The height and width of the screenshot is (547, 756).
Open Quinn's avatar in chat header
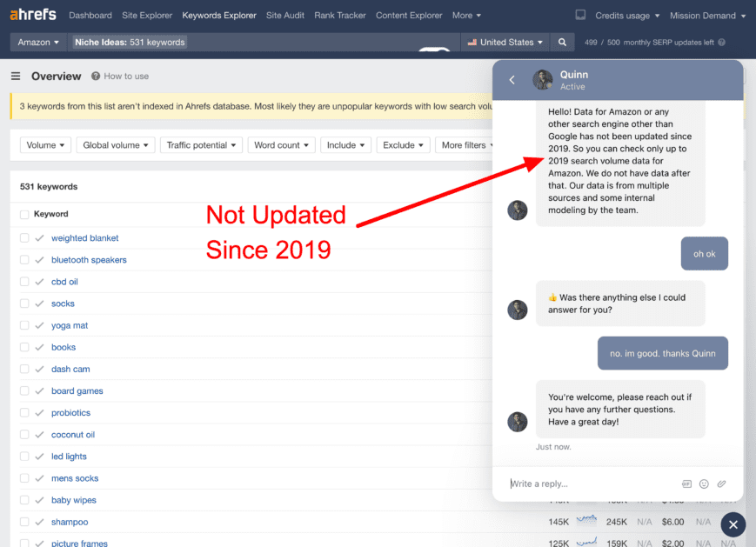542,79
